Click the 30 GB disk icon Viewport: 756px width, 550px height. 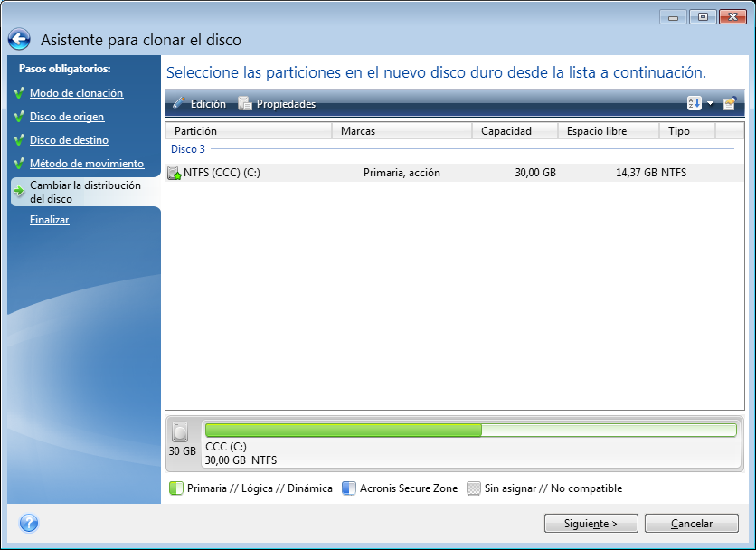tap(180, 431)
